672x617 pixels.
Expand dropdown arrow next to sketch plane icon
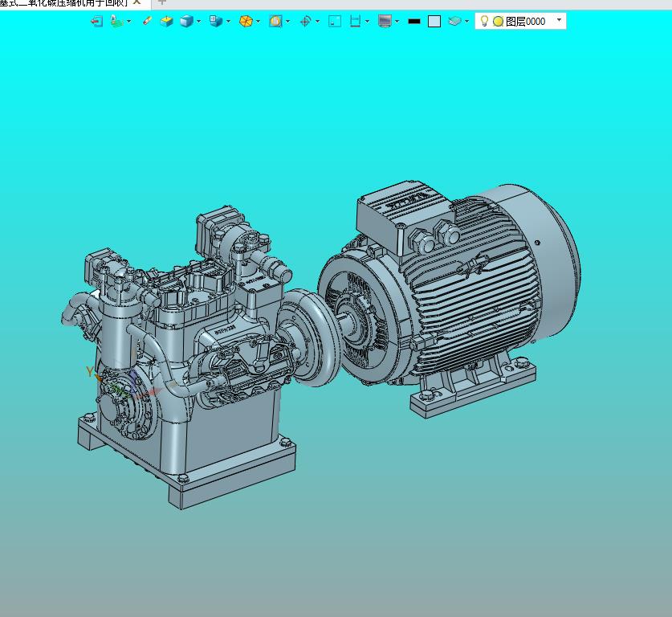128,22
